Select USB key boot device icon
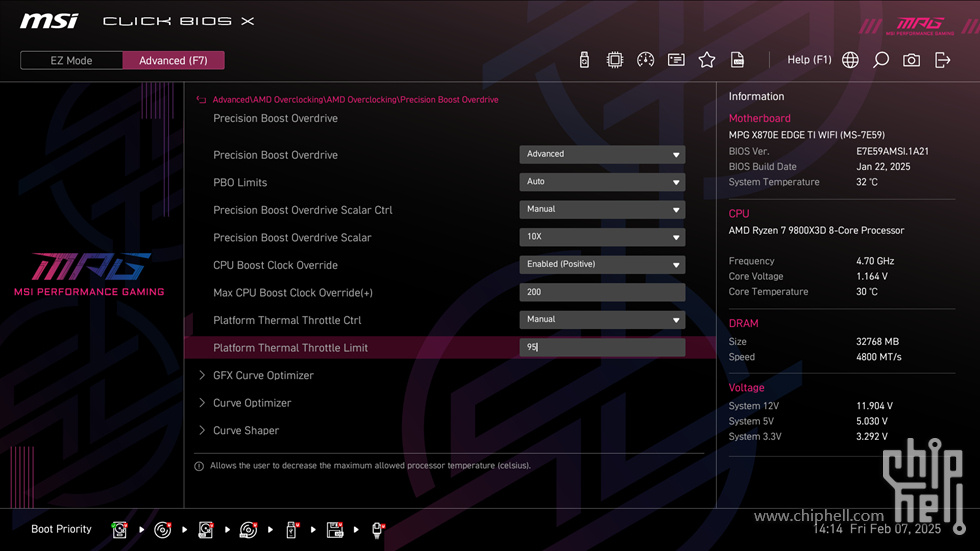Viewport: 980px width, 551px height. click(x=292, y=530)
